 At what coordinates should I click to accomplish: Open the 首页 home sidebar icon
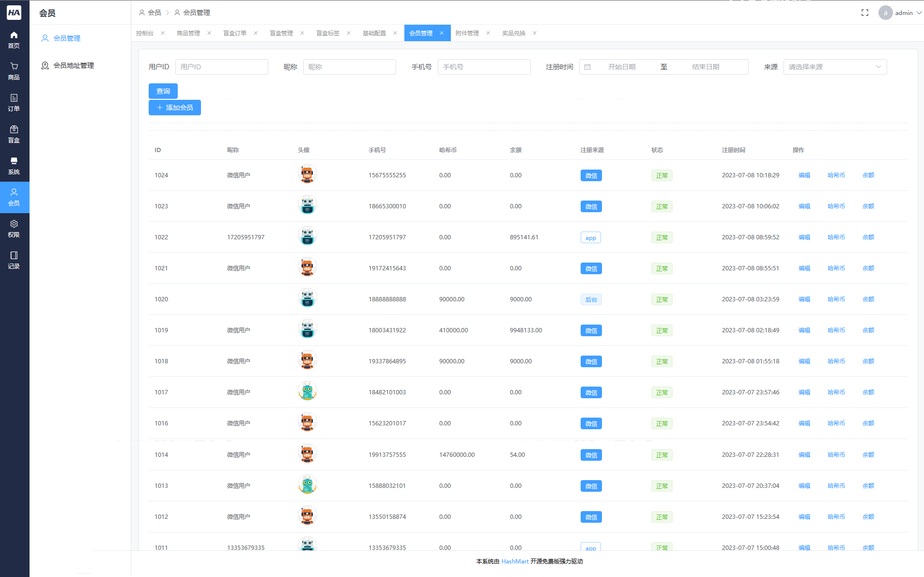[x=14, y=40]
